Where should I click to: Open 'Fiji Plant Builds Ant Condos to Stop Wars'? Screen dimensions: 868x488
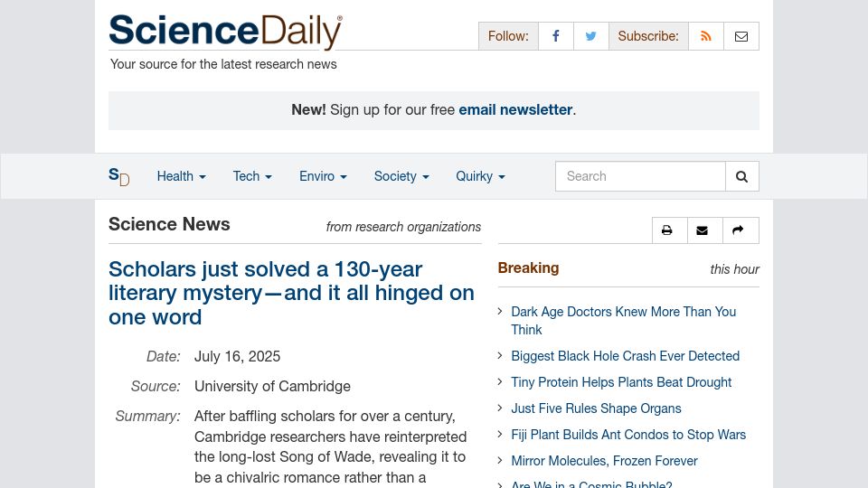tap(628, 435)
